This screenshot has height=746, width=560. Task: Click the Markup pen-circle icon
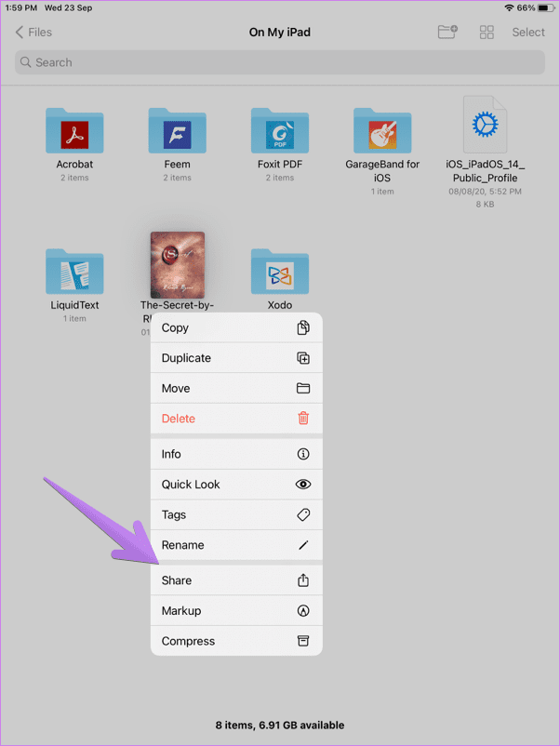pos(303,610)
